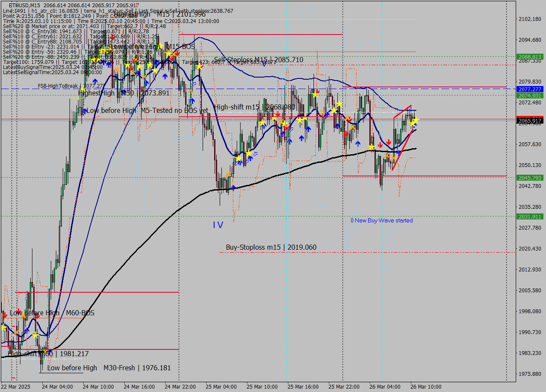Viewport: 546px width, 392px height.
Task: Click the 'HighestHigh M30 | 2073.891' label
Action: 124,93
